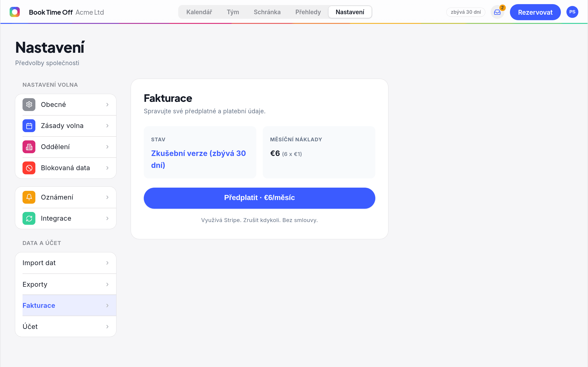
Task: Click the sync icon for Integrace
Action: point(29,218)
